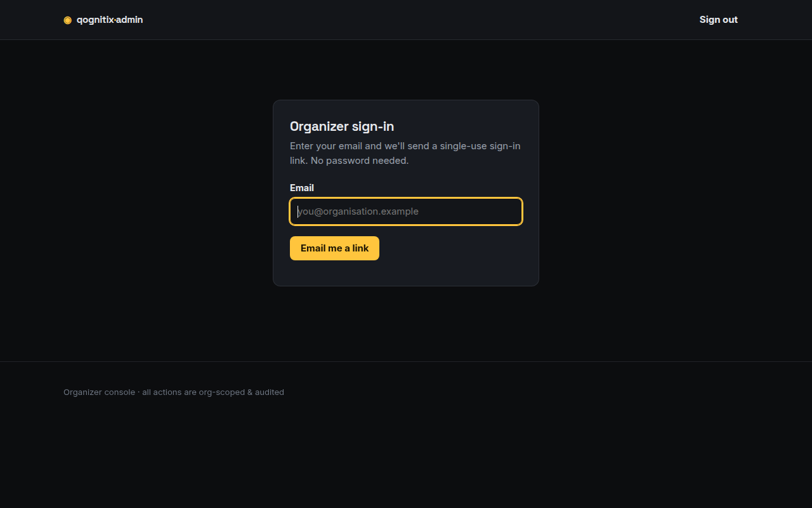Sign out from the top bar

coord(718,20)
